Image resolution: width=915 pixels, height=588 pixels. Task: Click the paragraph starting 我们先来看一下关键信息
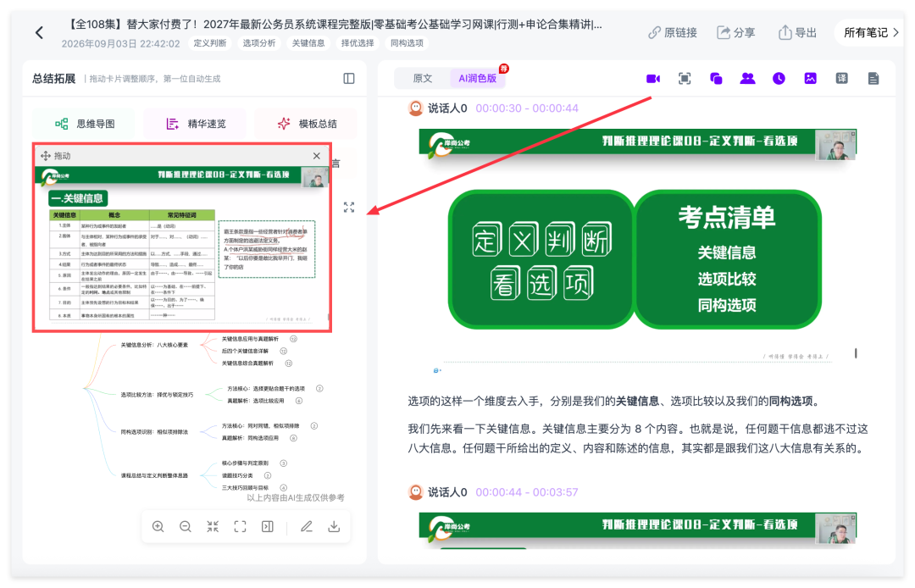click(638, 439)
